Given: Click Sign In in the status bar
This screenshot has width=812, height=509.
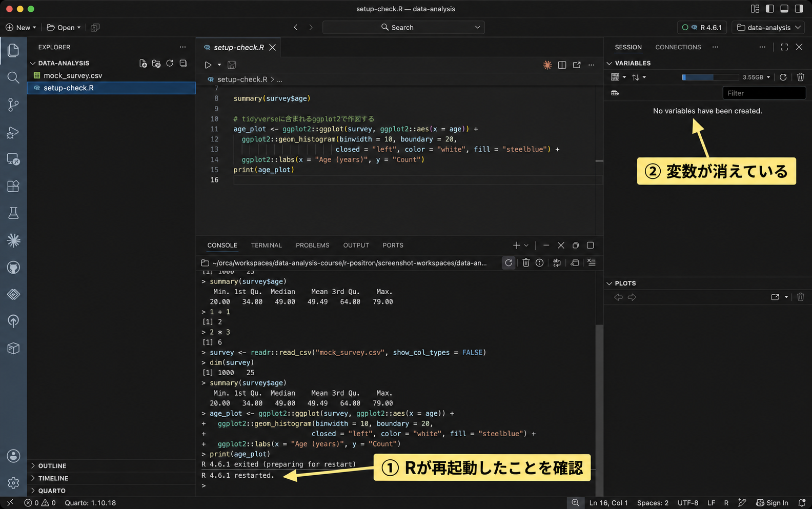Looking at the screenshot, I should pyautogui.click(x=772, y=503).
